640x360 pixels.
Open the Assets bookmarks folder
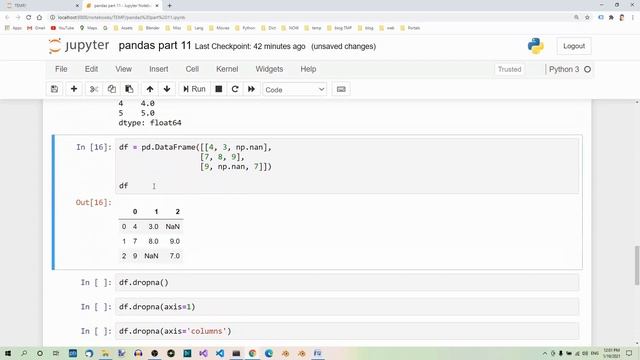[x=123, y=28]
